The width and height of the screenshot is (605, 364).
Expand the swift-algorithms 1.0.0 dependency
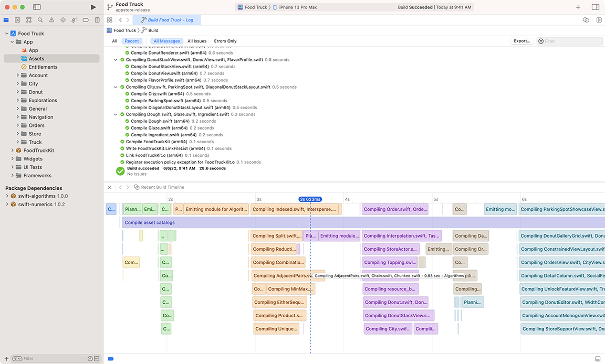click(x=6, y=196)
